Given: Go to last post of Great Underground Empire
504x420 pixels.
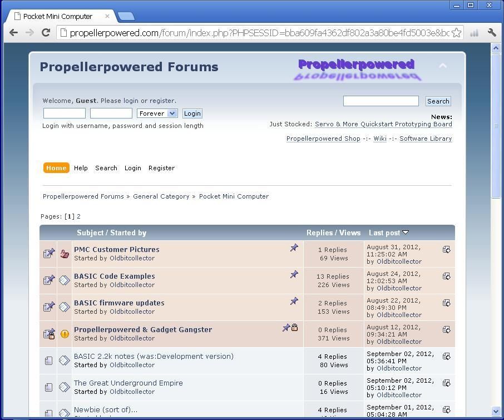Looking at the screenshot, I should 447,383.
